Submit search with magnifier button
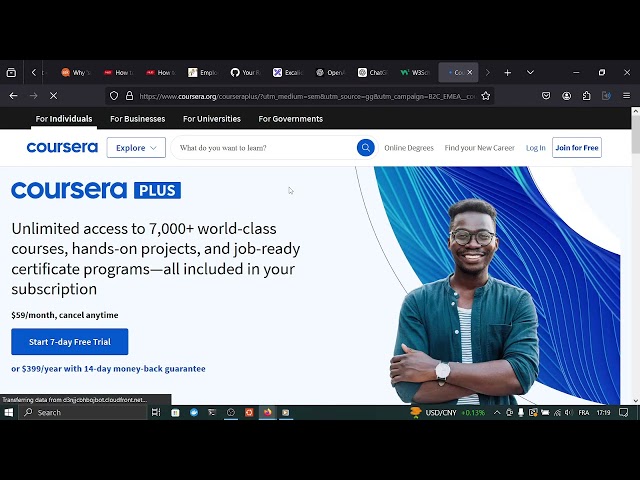Viewport: 640px width, 480px height. [366, 147]
